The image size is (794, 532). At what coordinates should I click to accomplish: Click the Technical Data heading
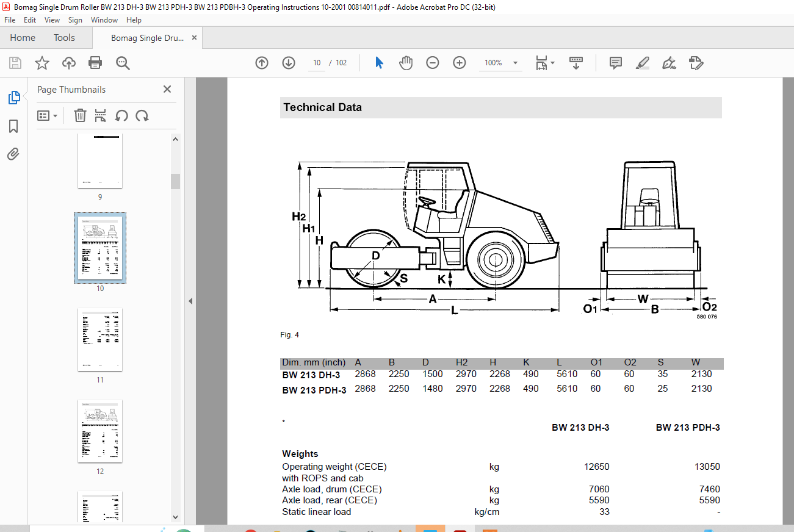coord(322,107)
